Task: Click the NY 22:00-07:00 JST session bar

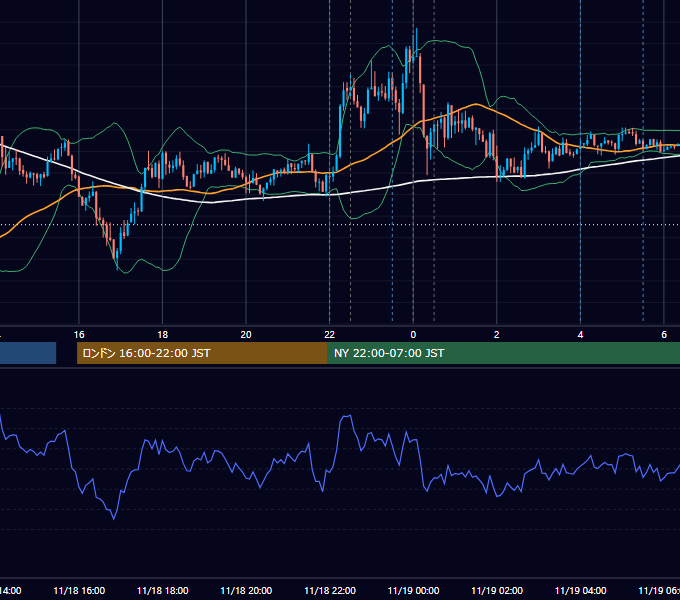Action: pyautogui.click(x=503, y=353)
